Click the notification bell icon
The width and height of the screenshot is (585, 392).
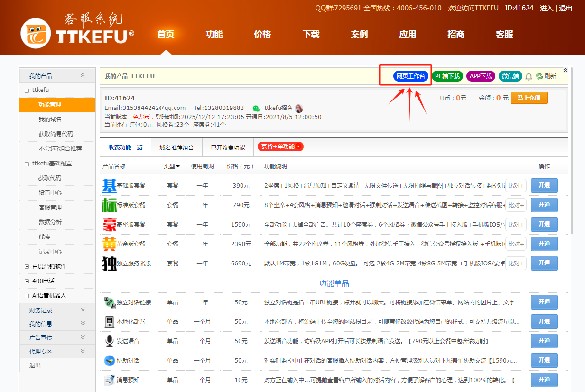[x=529, y=76]
